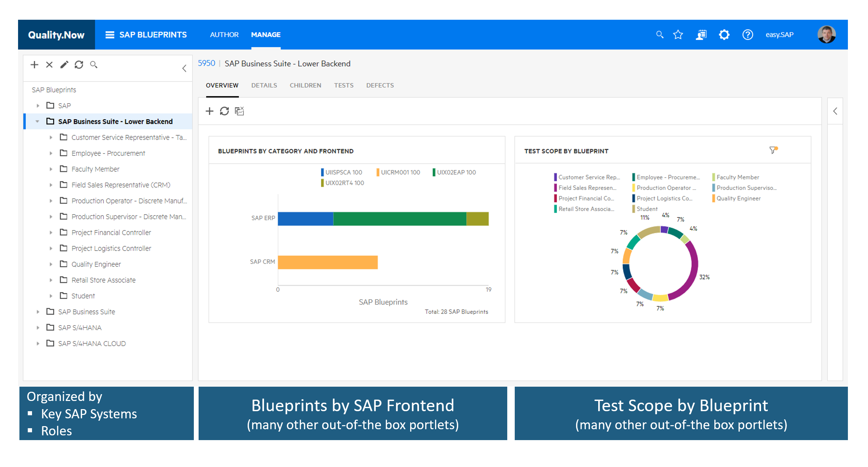Click filter icon on Test Scope portlet

click(x=773, y=150)
